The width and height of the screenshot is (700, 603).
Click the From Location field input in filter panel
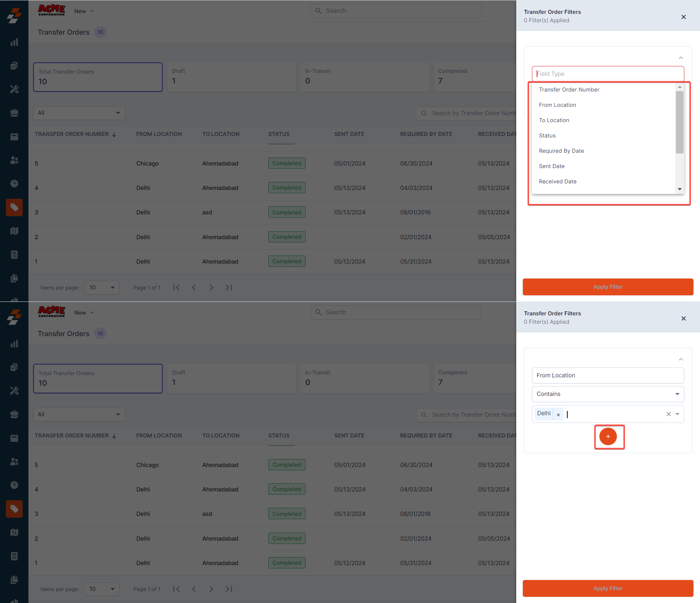click(608, 375)
